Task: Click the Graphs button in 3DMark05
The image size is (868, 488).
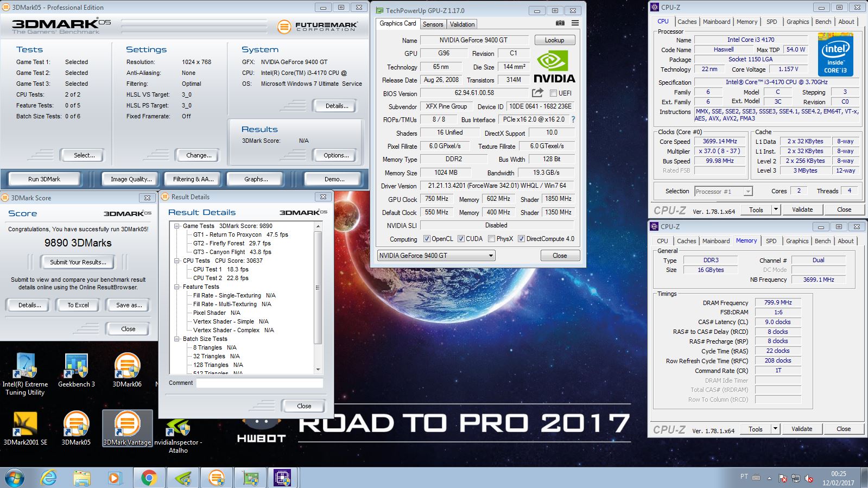Action: click(x=256, y=179)
